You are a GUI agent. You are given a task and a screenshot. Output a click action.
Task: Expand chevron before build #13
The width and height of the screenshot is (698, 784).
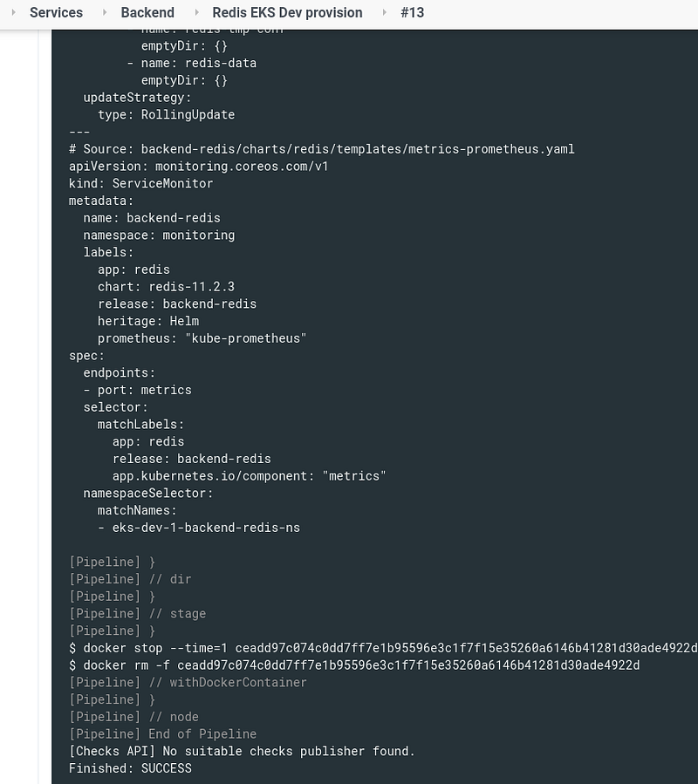[384, 12]
